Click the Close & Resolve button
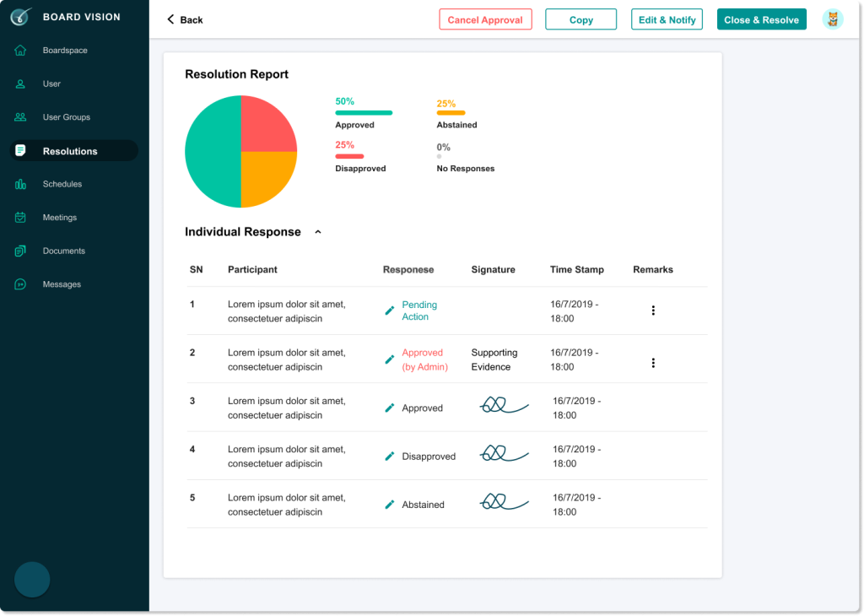 761,19
